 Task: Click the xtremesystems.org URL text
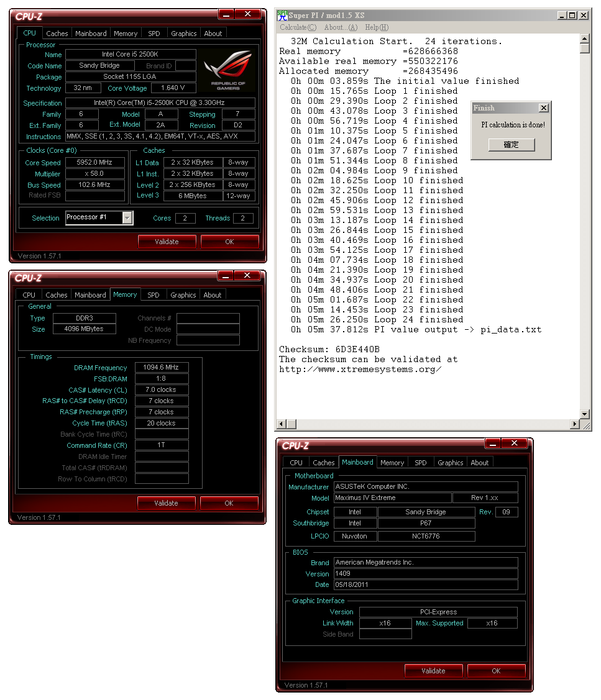point(360,370)
